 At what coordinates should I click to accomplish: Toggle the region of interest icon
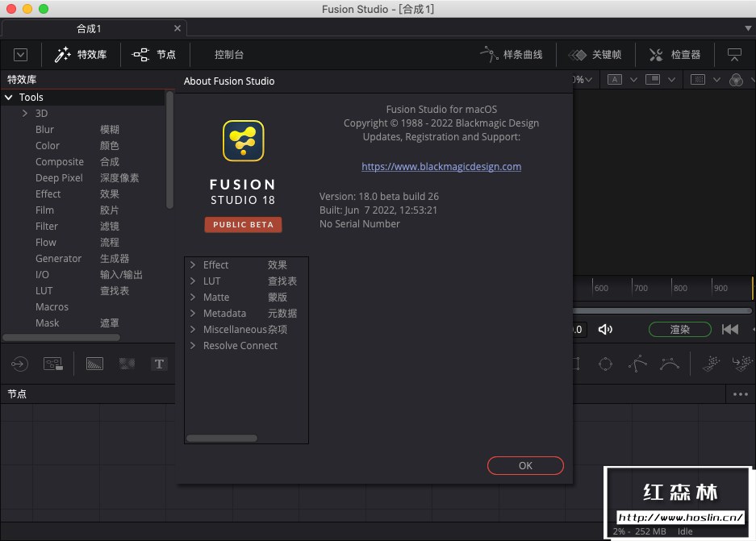698,80
